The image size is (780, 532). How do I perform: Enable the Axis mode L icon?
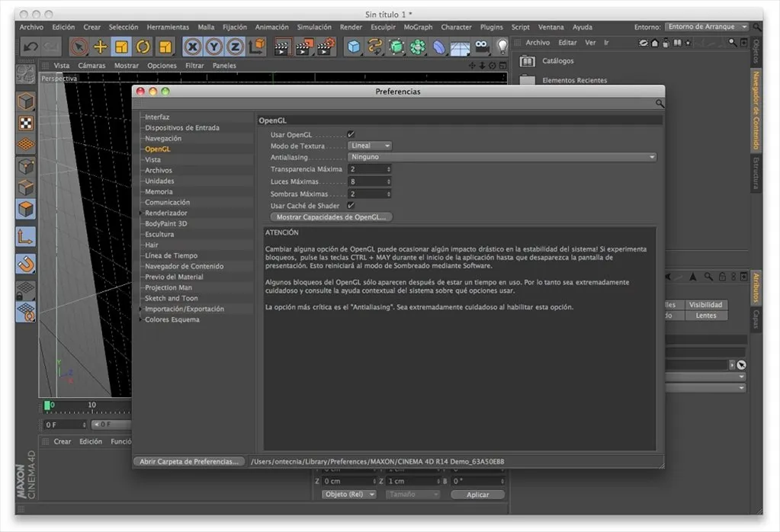[x=25, y=237]
